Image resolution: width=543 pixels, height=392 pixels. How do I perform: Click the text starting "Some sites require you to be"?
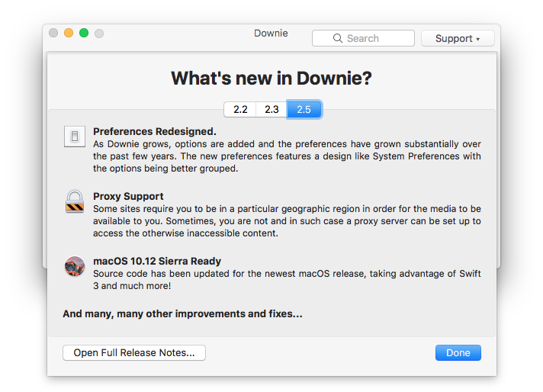(287, 221)
